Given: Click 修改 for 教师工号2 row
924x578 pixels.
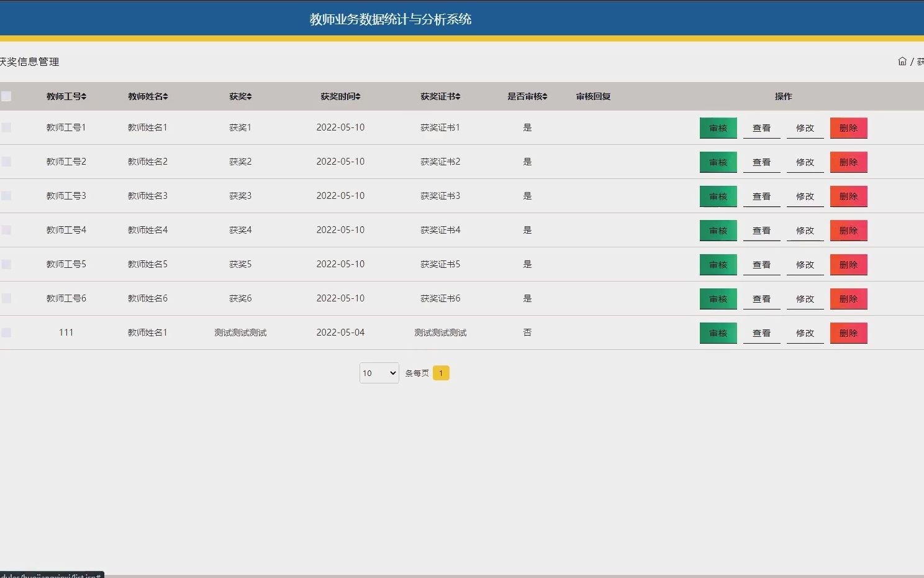Looking at the screenshot, I should click(x=805, y=162).
